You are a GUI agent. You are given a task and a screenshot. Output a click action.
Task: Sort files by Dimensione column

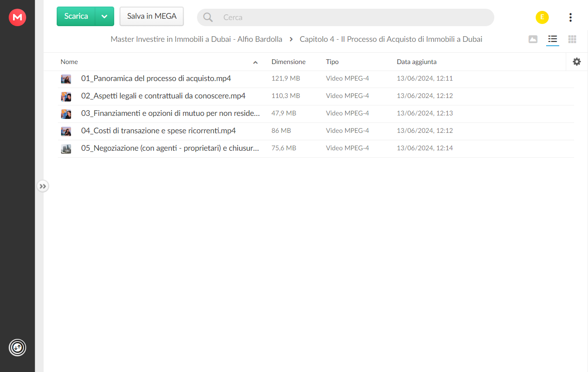[x=289, y=62]
